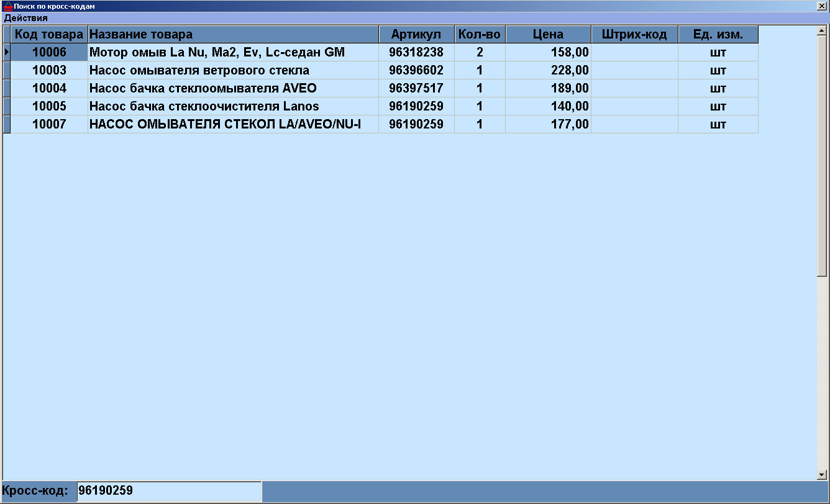Click quantity 1 in the 10007 row
This screenshot has width=830, height=504.
click(x=480, y=125)
